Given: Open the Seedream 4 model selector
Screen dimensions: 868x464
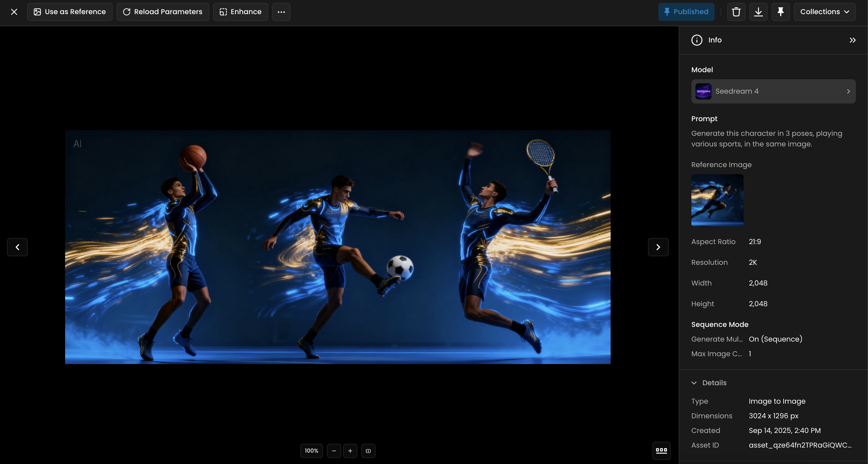Looking at the screenshot, I should tap(773, 91).
